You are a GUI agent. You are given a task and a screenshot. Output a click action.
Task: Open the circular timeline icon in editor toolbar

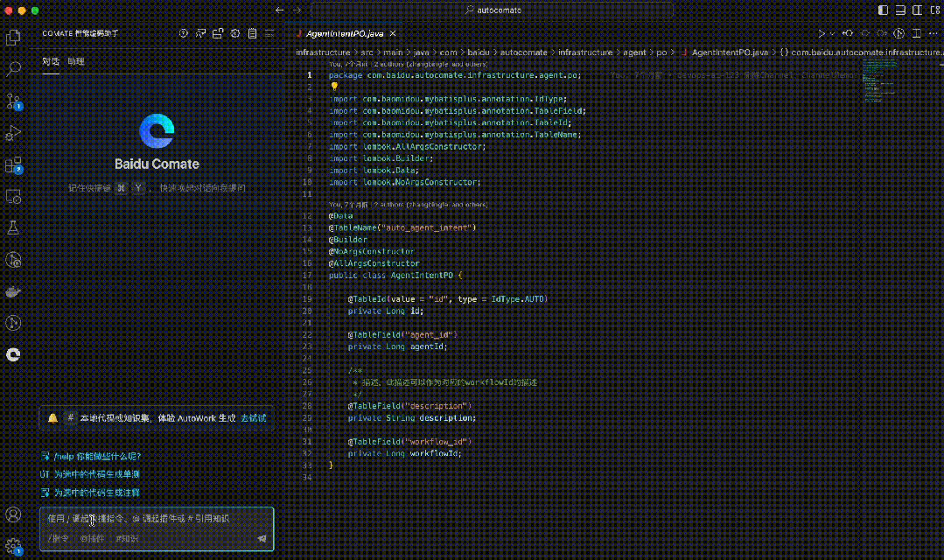click(x=899, y=34)
